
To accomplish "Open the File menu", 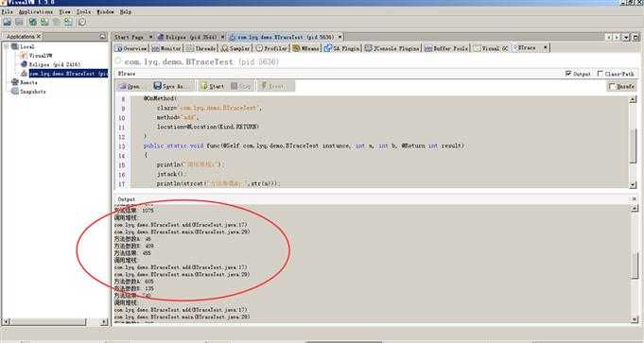I will 7,12.
